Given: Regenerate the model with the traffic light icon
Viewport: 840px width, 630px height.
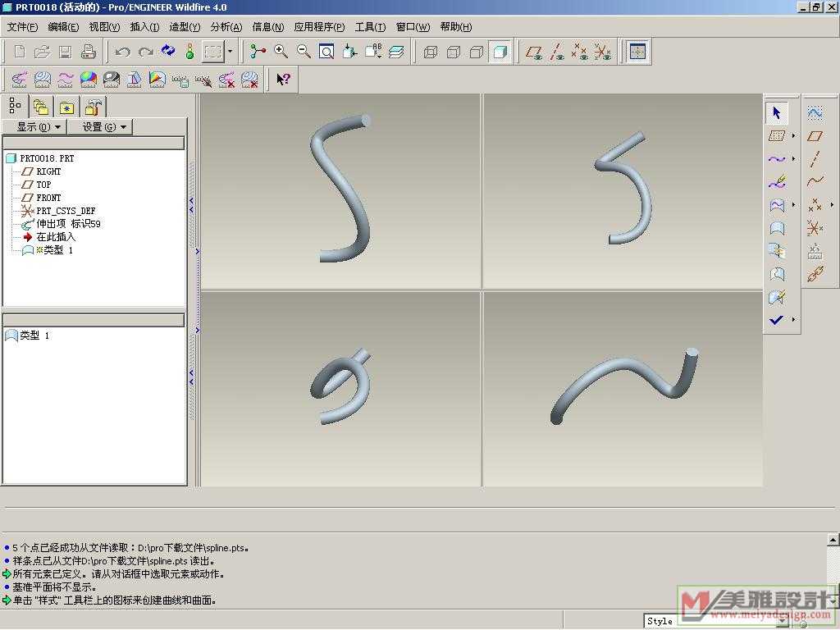Looking at the screenshot, I should click(x=189, y=52).
